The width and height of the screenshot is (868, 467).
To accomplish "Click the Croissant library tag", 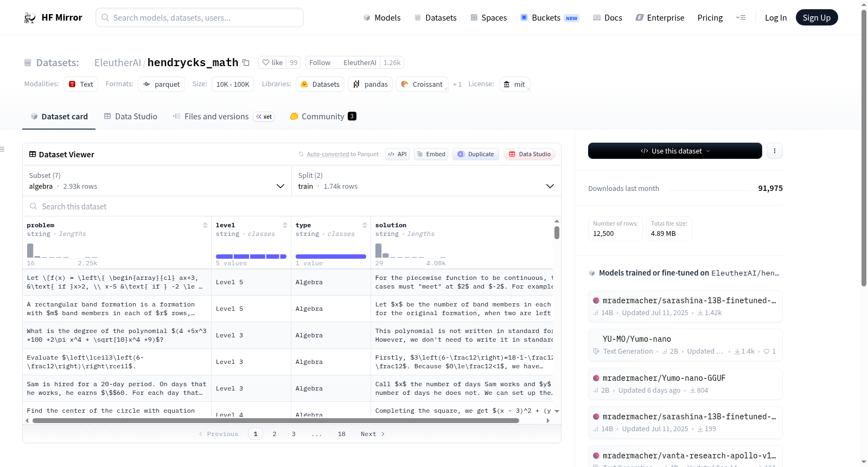I will pos(422,84).
